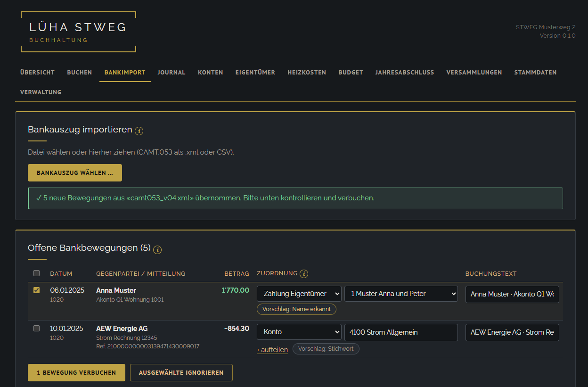The image size is (588, 387).
Task: Click the date 06.01.2025
Action: pyautogui.click(x=67, y=290)
